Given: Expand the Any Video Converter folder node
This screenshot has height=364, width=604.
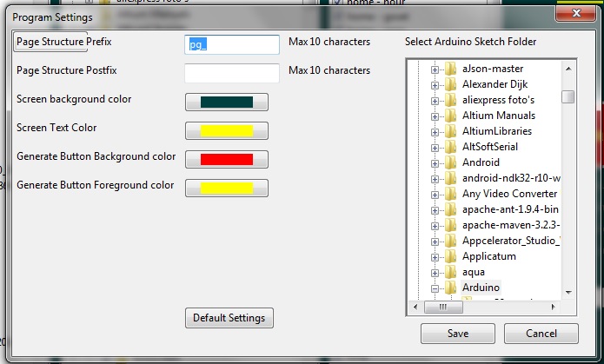Looking at the screenshot, I should pos(435,195).
